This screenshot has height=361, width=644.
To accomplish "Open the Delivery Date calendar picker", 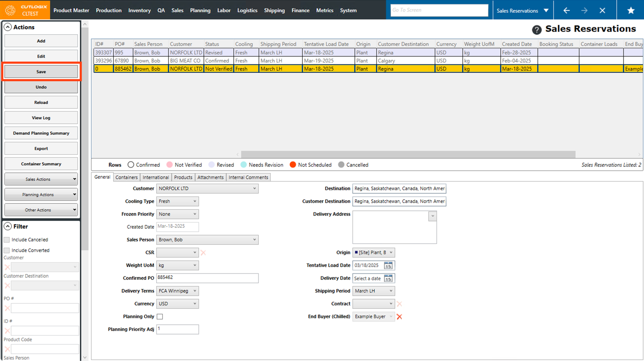I will (x=388, y=279).
